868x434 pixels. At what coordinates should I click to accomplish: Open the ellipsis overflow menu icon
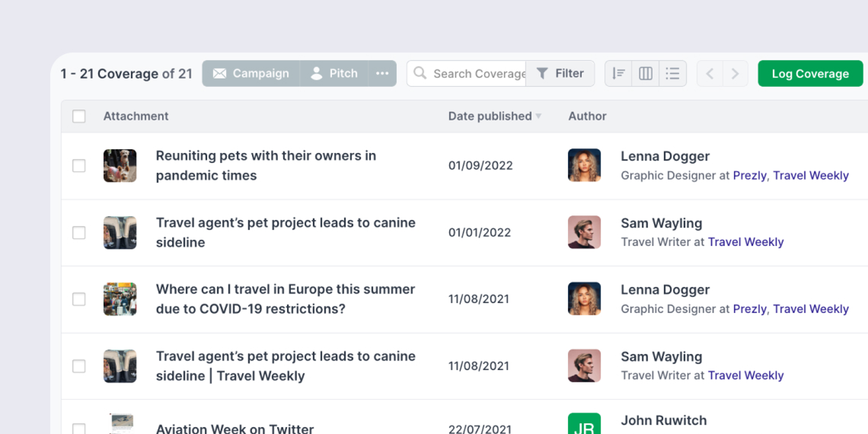[382, 73]
